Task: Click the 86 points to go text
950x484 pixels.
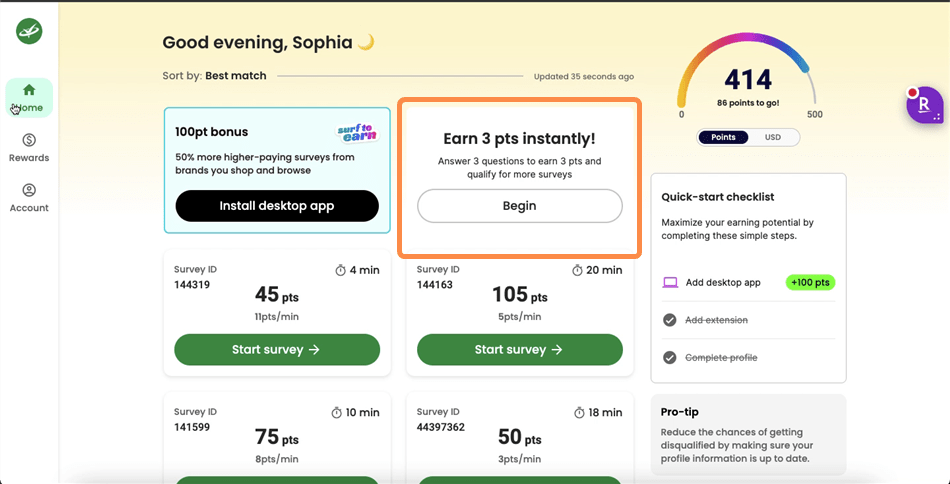Action: [x=748, y=103]
